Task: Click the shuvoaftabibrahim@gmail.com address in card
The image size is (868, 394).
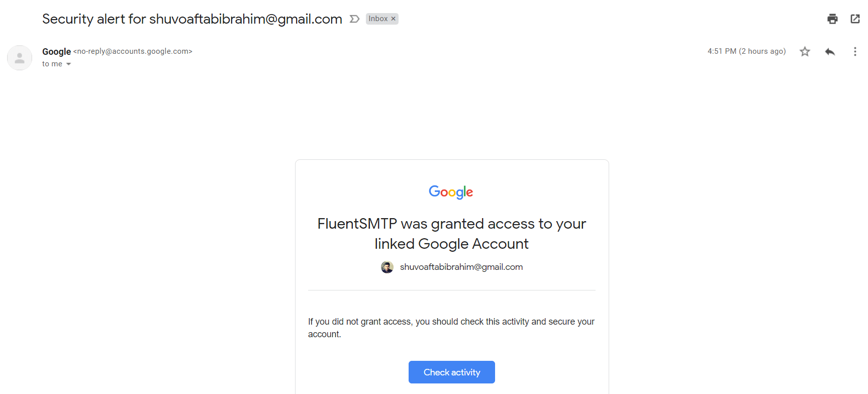Action: (461, 267)
